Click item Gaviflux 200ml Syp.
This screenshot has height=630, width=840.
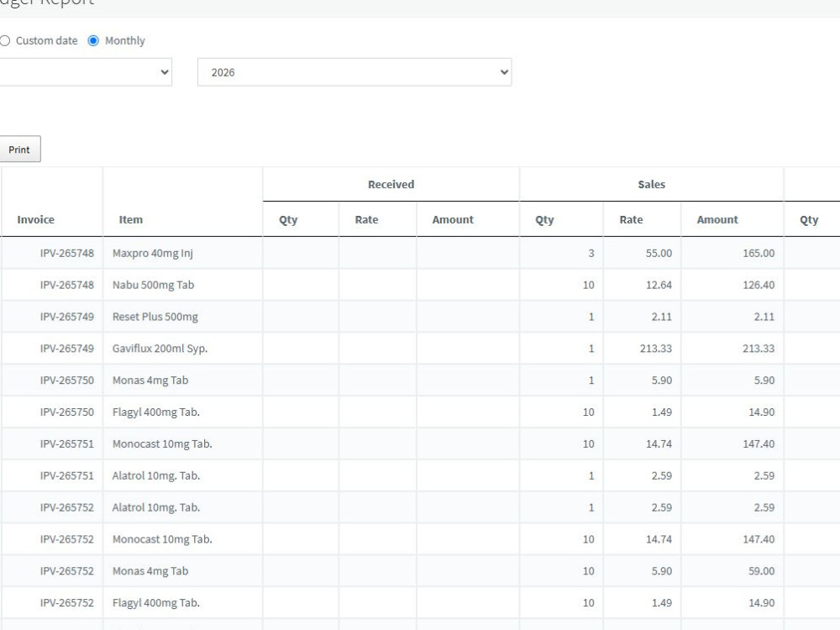click(x=160, y=349)
